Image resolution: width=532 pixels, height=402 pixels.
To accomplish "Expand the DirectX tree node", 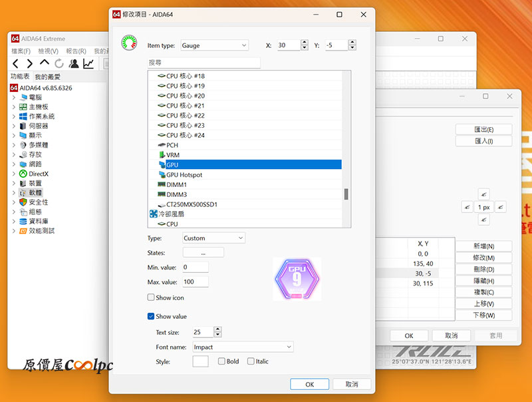I will coord(14,174).
